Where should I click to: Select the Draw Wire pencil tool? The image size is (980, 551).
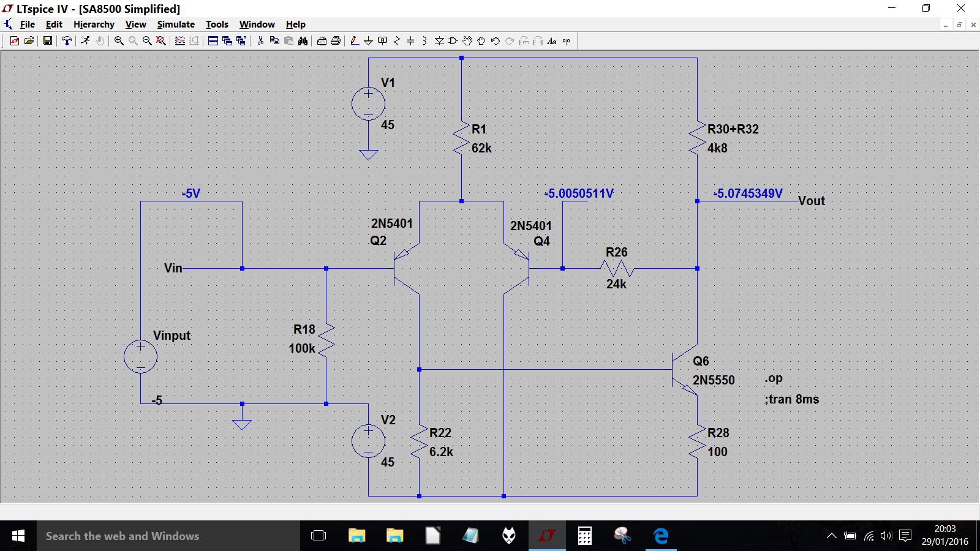(354, 41)
